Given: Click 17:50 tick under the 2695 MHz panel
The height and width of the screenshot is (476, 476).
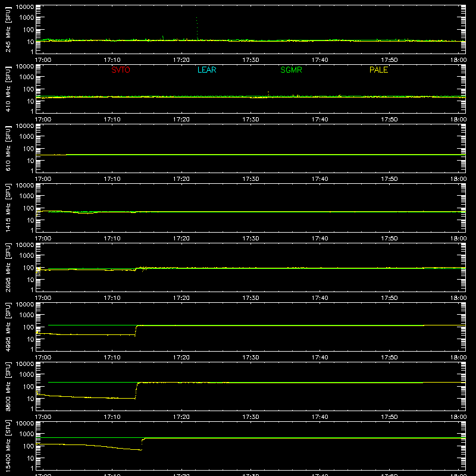Looking at the screenshot, I should point(389,298).
